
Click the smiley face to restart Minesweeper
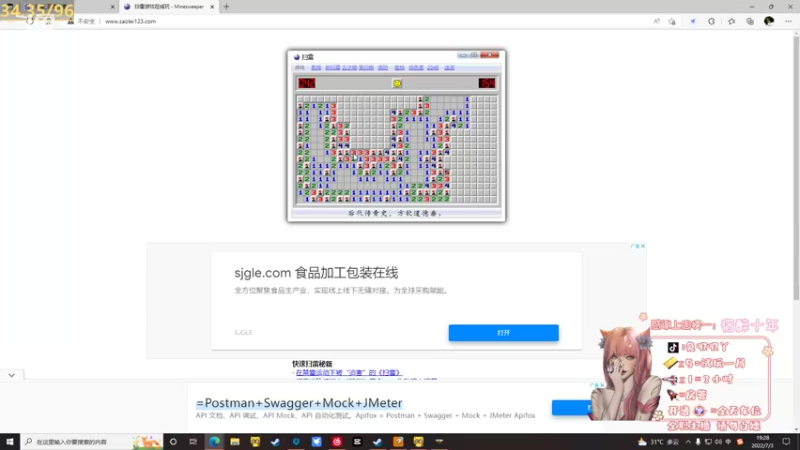pyautogui.click(x=397, y=83)
